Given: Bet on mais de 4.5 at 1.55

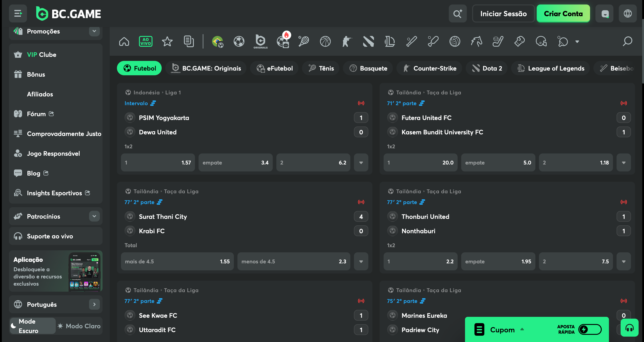Looking at the screenshot, I should point(177,262).
